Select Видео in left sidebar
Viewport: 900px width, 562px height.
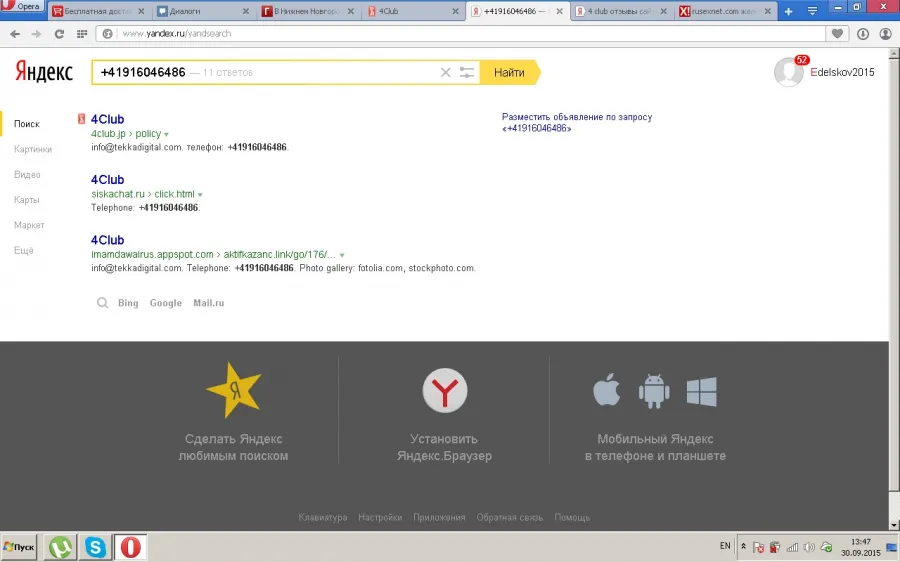[27, 175]
